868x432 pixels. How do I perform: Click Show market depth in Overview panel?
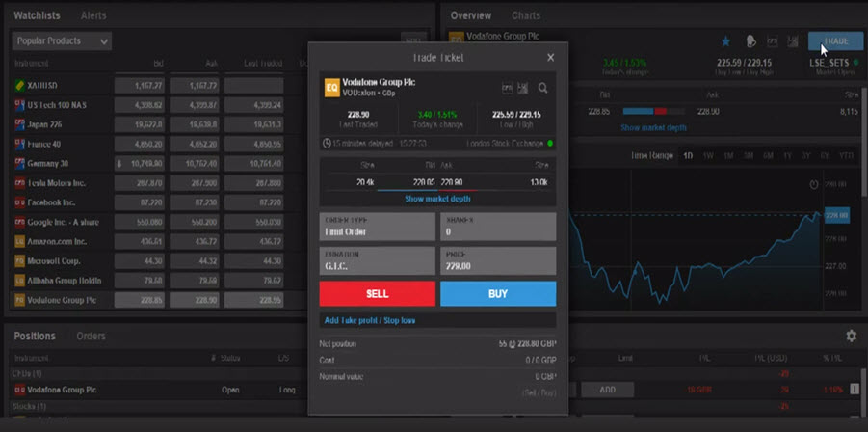pyautogui.click(x=653, y=127)
